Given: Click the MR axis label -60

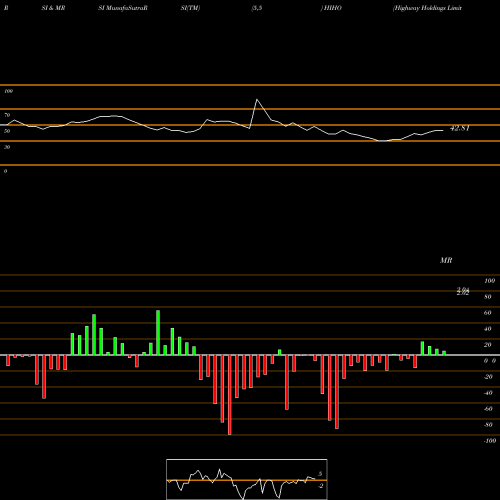Looking at the screenshot, I should click(488, 409).
